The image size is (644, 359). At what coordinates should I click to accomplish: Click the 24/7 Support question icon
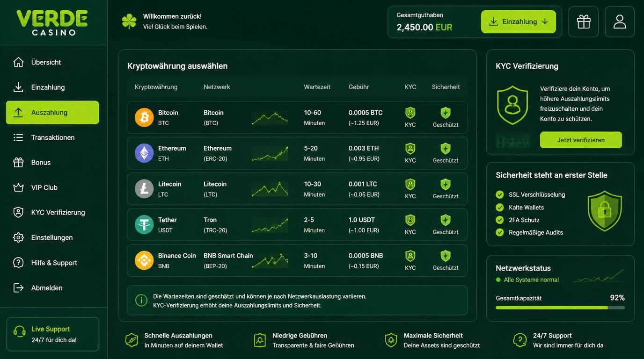point(520,340)
